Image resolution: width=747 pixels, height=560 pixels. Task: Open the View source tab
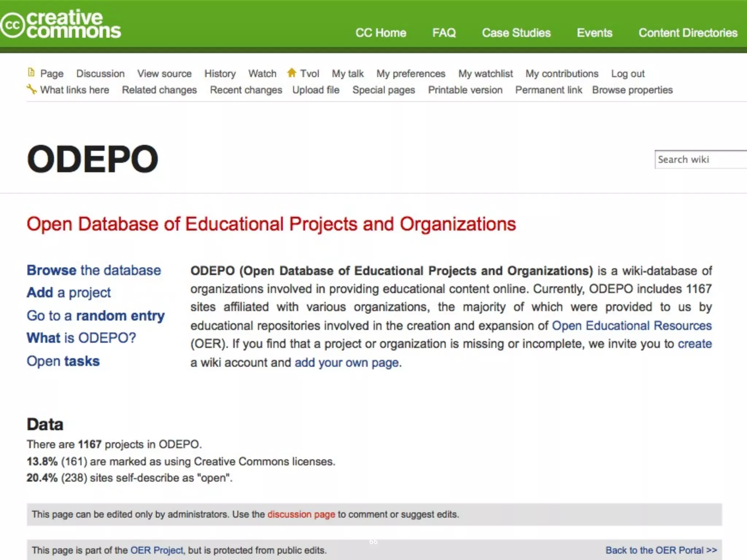[164, 74]
